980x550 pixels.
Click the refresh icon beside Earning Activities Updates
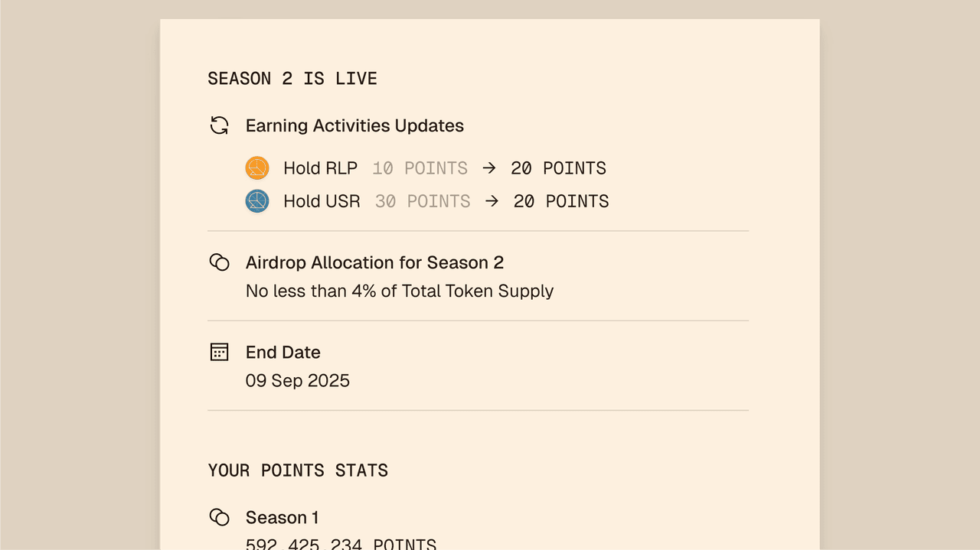(x=220, y=125)
